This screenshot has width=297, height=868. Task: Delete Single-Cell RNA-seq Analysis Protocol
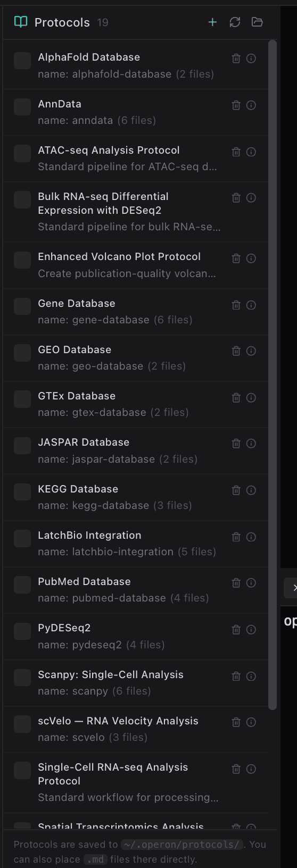coord(236,769)
